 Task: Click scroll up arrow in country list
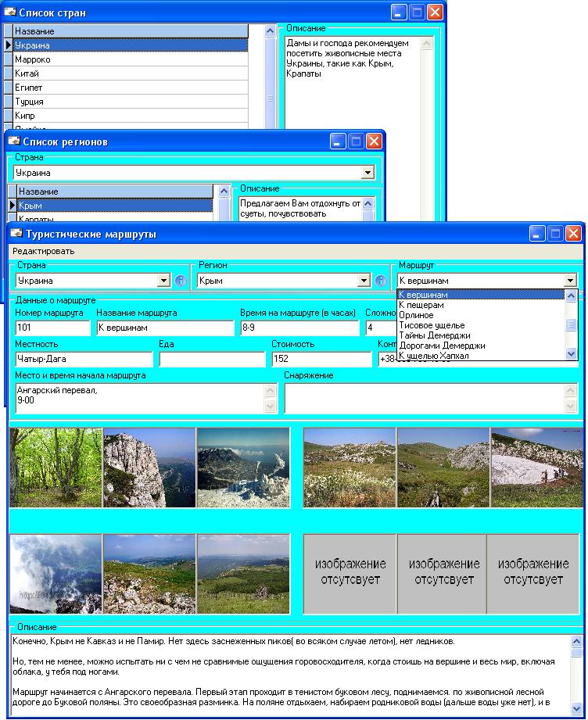pos(270,30)
